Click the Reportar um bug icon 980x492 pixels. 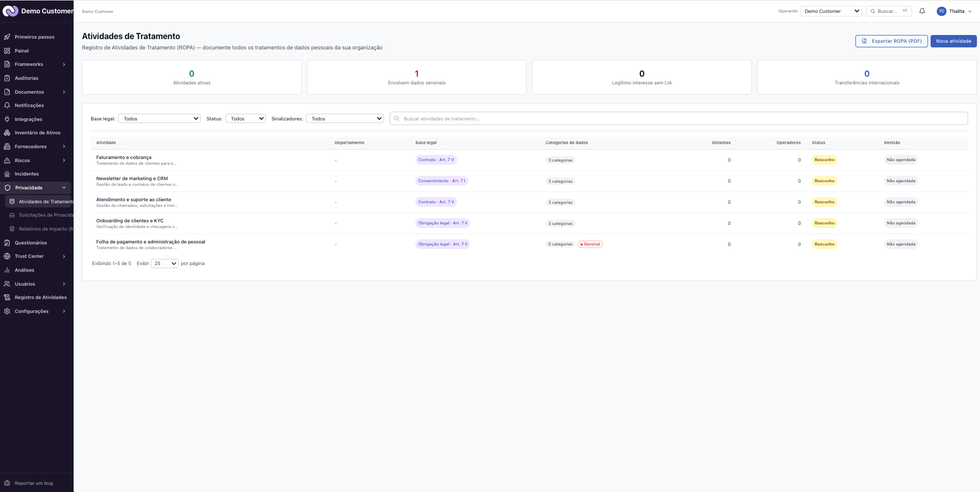(x=7, y=483)
